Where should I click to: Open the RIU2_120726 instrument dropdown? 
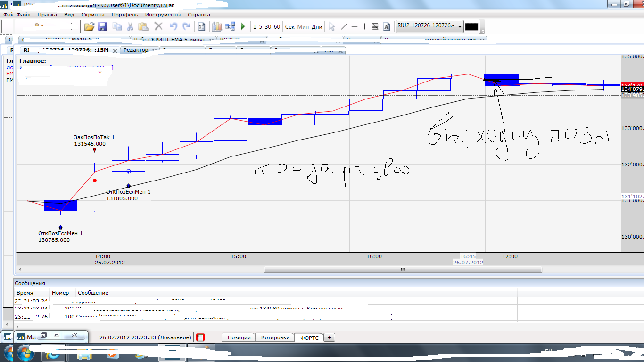(x=460, y=27)
